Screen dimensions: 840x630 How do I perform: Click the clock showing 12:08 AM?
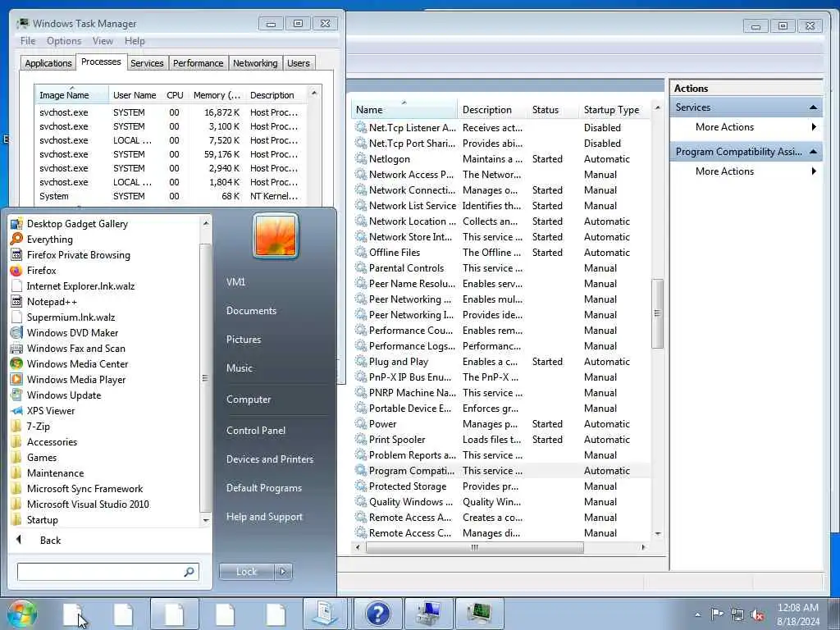[x=797, y=608]
